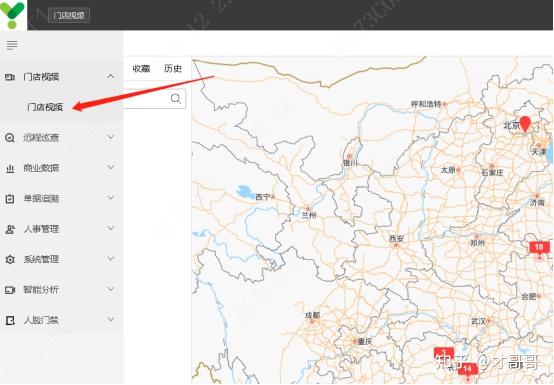Screen dimensions: 554x385
Task: Click the 重庆 city label on map
Action: tap(365, 342)
